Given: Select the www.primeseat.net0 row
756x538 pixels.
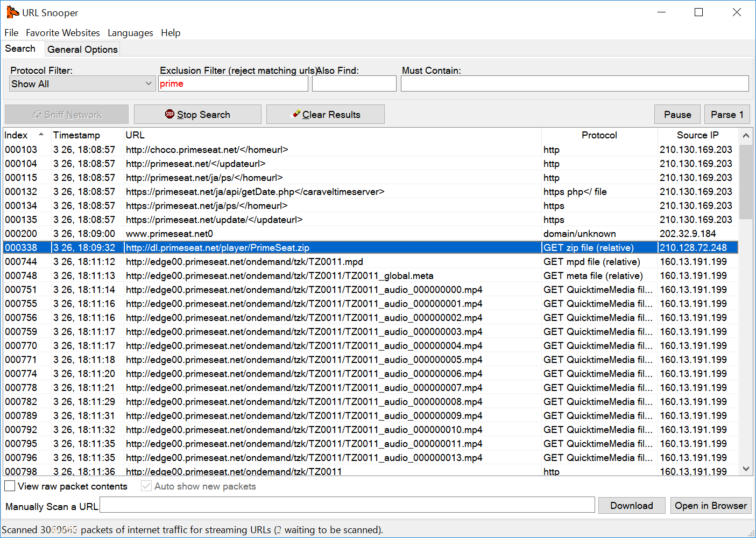Looking at the screenshot, I should (371, 234).
